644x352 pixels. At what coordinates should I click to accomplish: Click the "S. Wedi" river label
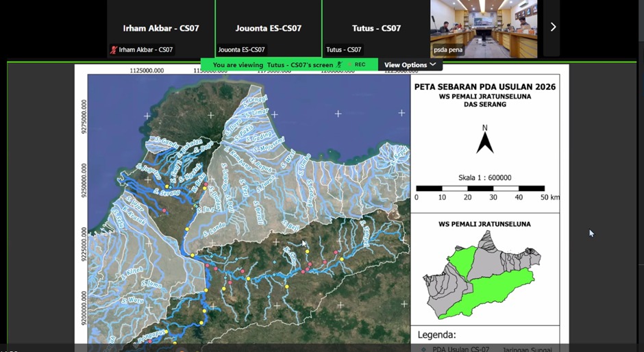tap(288, 160)
